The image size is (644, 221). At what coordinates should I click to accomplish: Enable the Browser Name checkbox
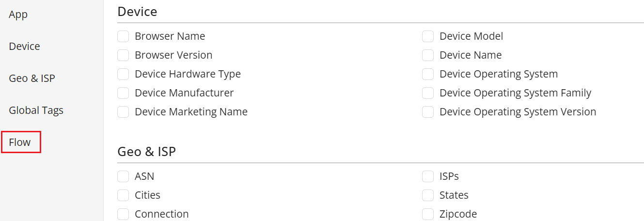pyautogui.click(x=123, y=36)
